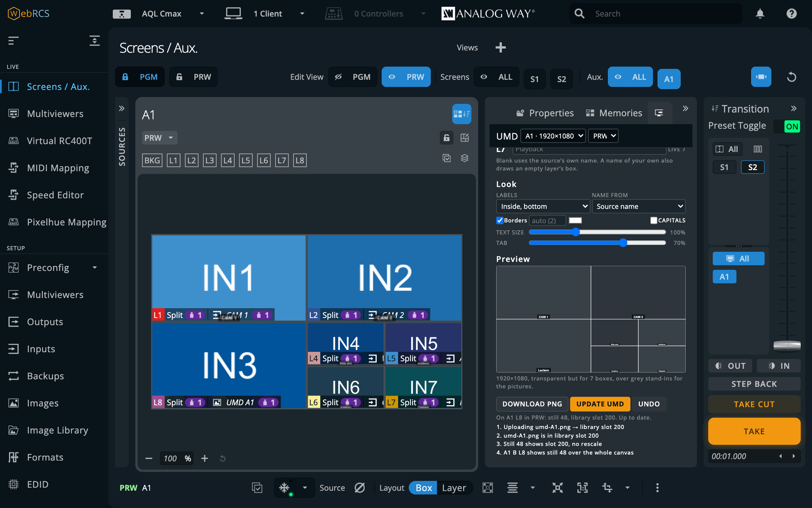This screenshot has width=812, height=508.
Task: Click the freeze snowflake icon
Action: [x=284, y=488]
